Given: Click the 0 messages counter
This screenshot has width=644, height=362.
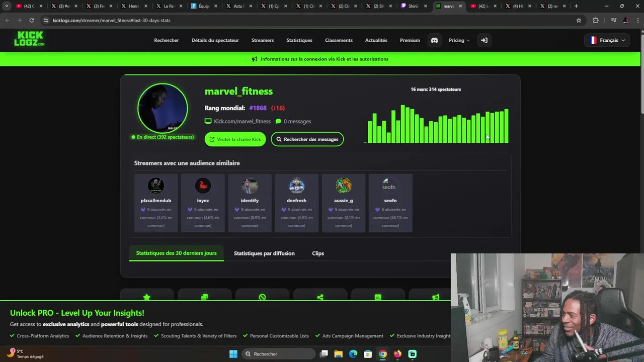Looking at the screenshot, I should point(293,121).
